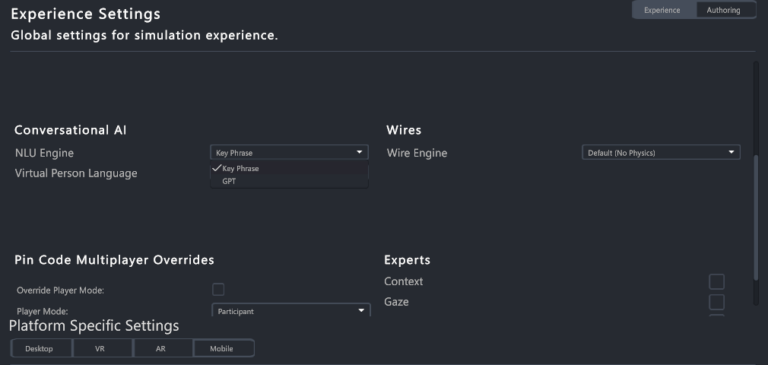Click the Virtual Person Language label
The image size is (768, 365).
click(76, 173)
